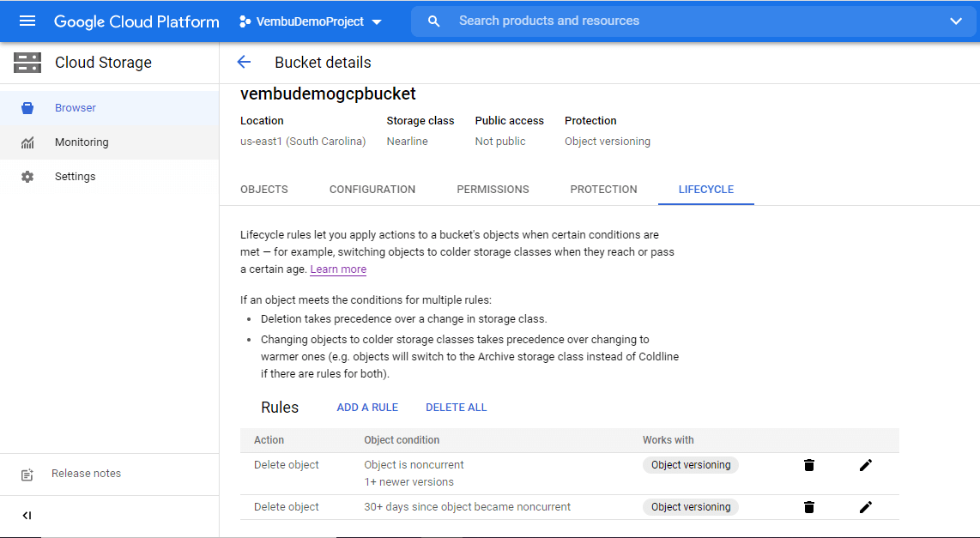This screenshot has width=980, height=538.
Task: Follow the Learn more link
Action: coord(338,269)
